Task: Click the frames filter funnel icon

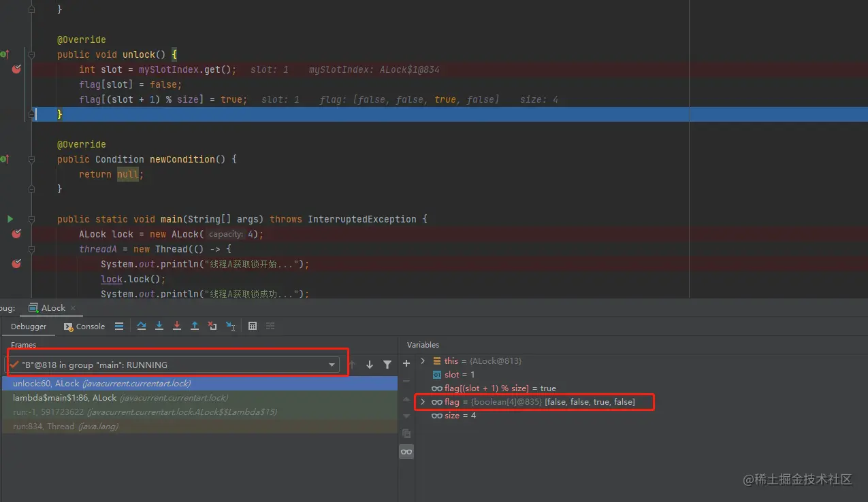Action: (x=387, y=365)
